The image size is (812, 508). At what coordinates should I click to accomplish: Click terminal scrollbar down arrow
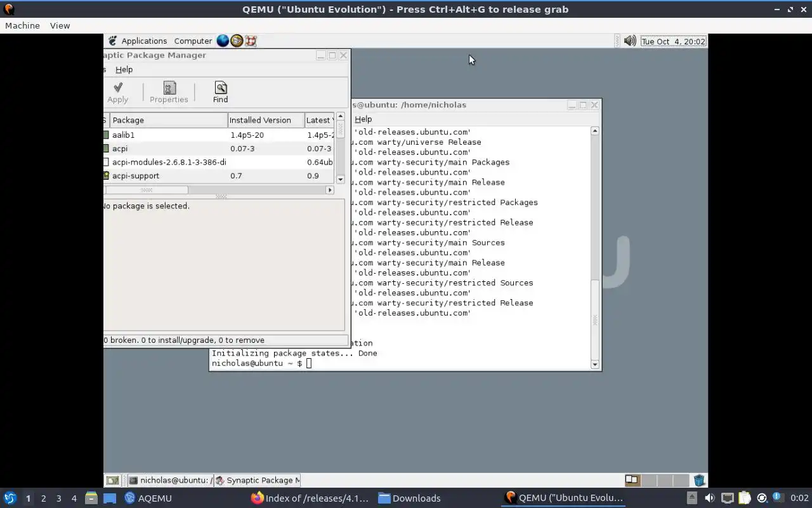point(594,364)
